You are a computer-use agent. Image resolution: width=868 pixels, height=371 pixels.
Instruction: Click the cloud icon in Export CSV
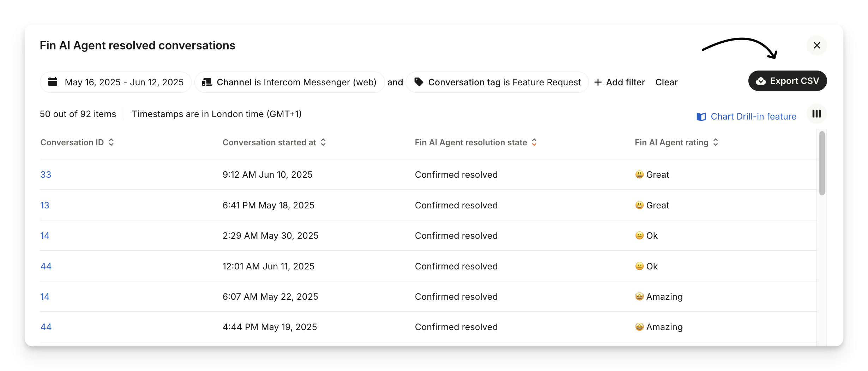[761, 81]
